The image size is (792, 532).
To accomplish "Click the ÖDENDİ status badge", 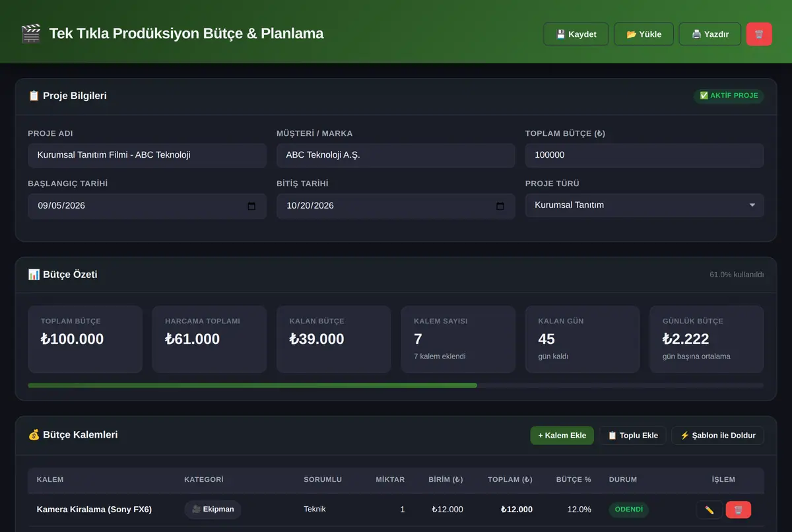I will pos(629,510).
